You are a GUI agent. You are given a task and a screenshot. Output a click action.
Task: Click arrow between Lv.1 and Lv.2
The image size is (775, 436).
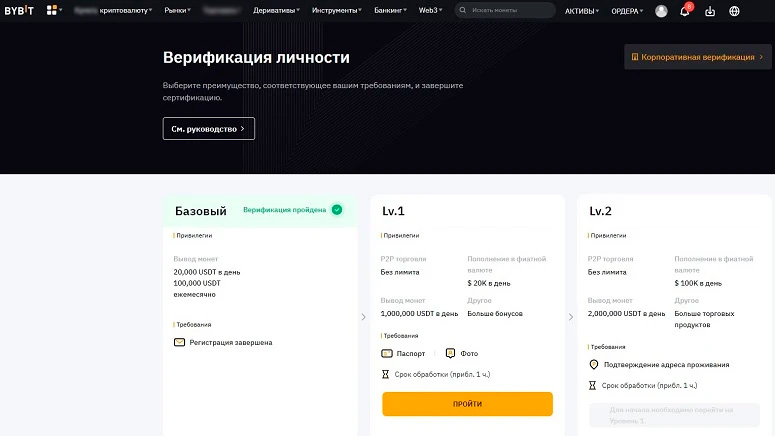pos(571,317)
